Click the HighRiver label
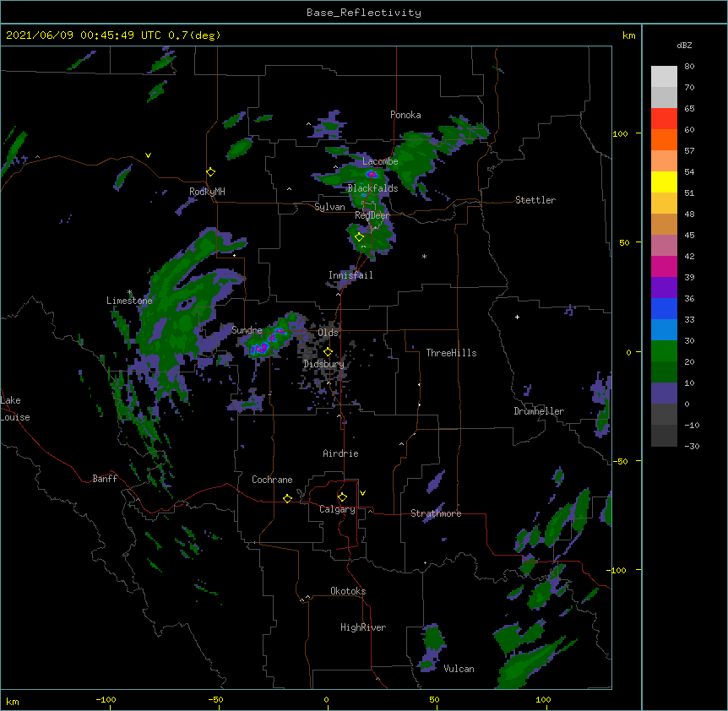728x711 pixels. coord(363,627)
